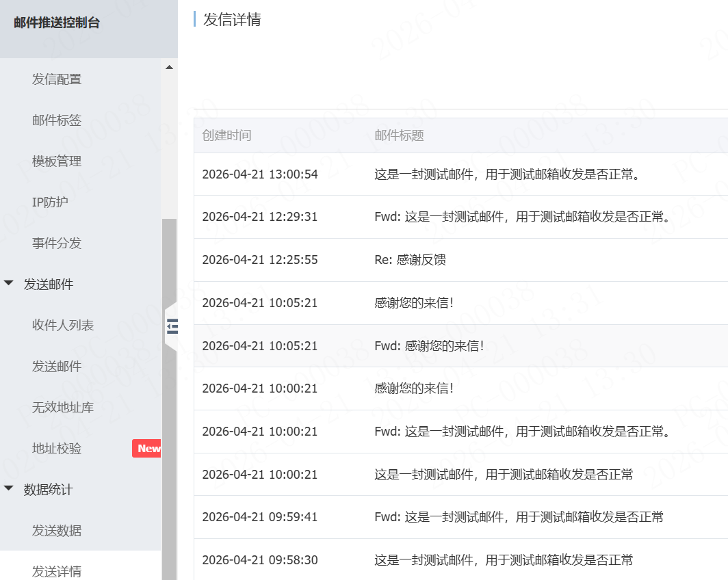Select the email row titled Re: 感谢反馈
The height and width of the screenshot is (580, 728).
click(x=445, y=260)
